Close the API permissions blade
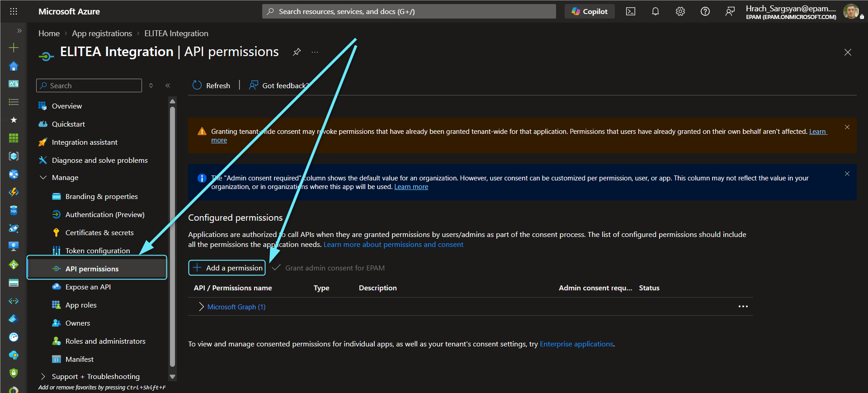Screen dimensions: 868x393 848,52
